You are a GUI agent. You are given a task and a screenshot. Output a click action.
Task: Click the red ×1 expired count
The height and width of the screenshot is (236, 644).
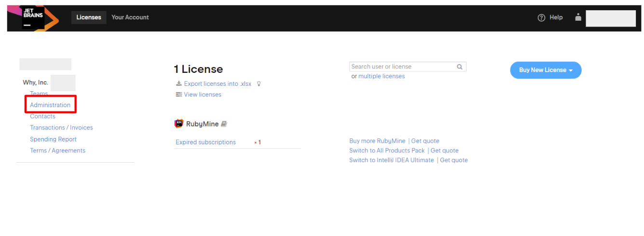click(x=258, y=142)
